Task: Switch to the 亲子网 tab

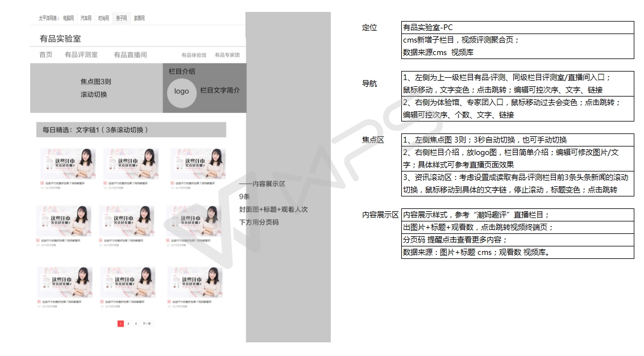Action: (x=121, y=19)
